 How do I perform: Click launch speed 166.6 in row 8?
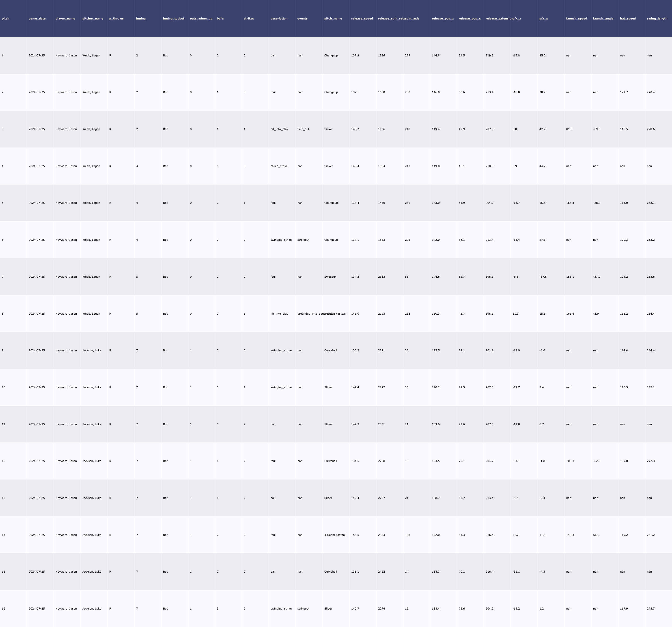coord(570,314)
